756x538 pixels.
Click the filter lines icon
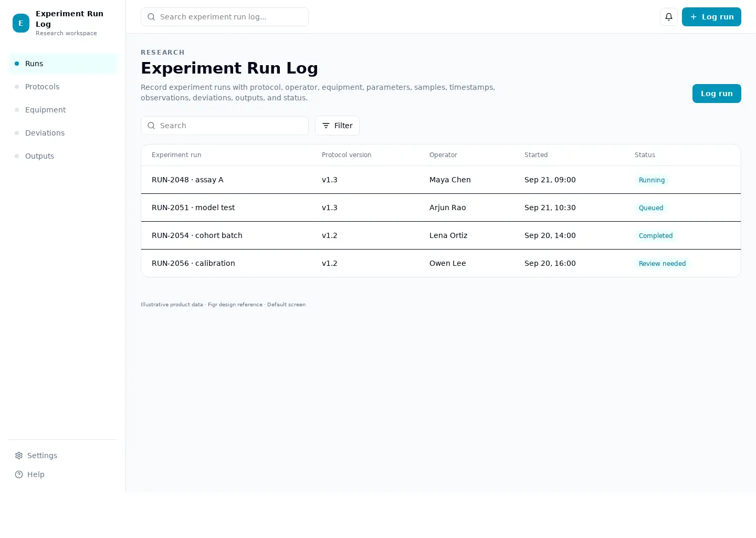tap(326, 126)
